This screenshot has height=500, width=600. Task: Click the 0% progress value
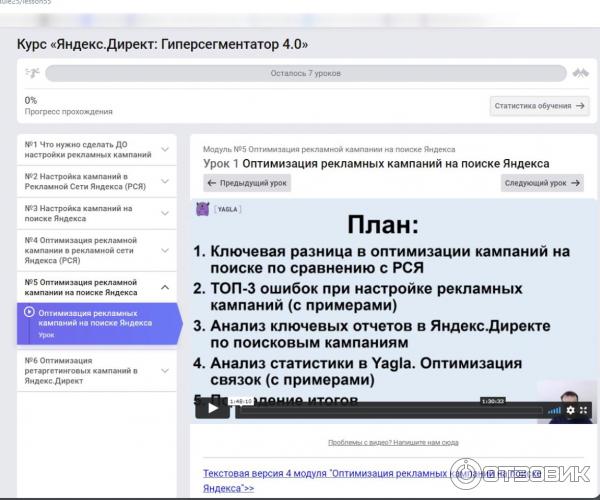pyautogui.click(x=31, y=100)
